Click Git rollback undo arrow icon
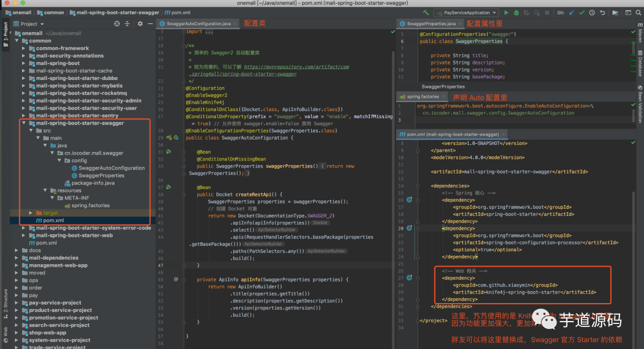The width and height of the screenshot is (644, 349). pos(602,13)
